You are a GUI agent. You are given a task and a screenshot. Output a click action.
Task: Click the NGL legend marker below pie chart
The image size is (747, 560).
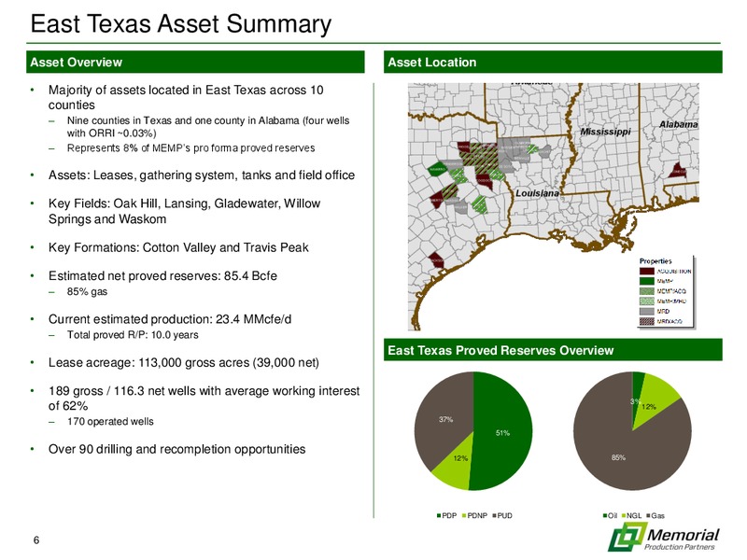(624, 515)
